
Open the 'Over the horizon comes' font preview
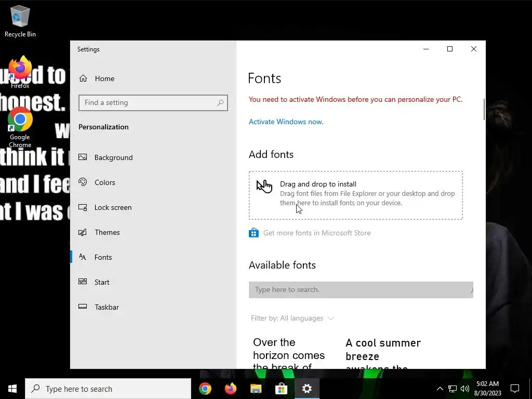[x=289, y=354]
